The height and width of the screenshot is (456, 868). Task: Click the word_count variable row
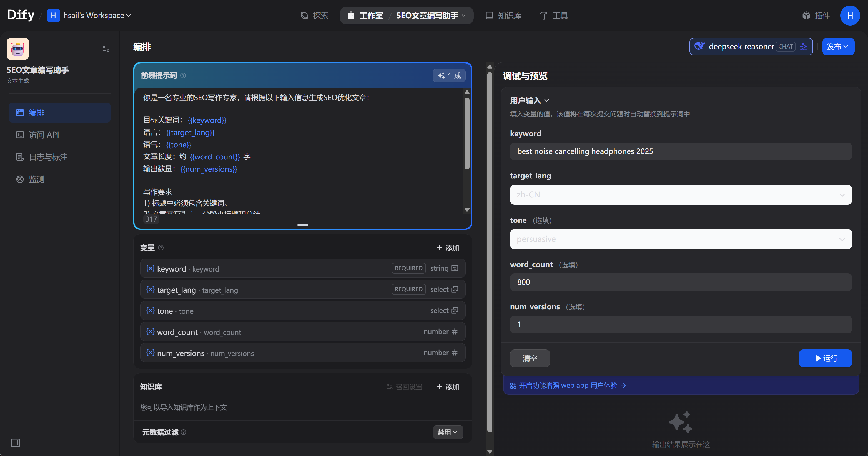click(x=303, y=331)
